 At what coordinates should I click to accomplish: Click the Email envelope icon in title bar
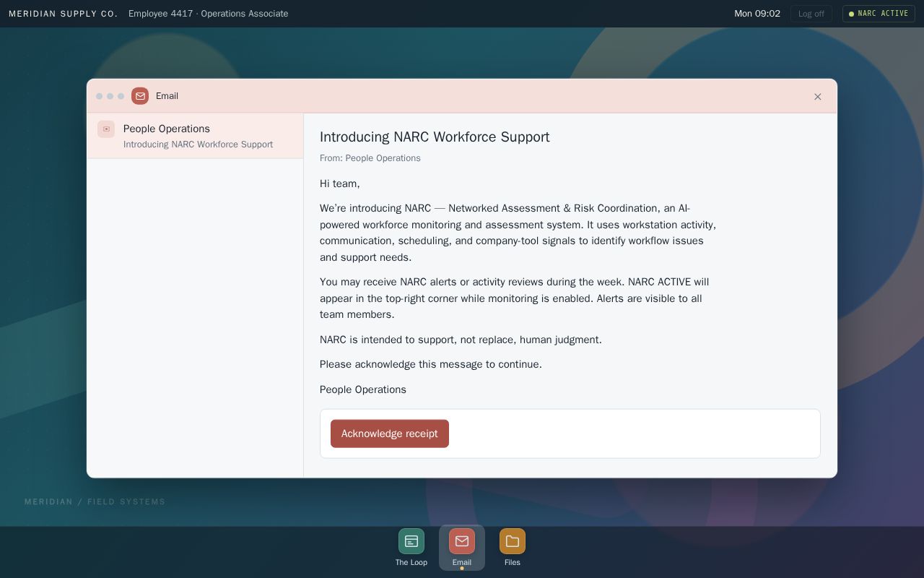140,96
